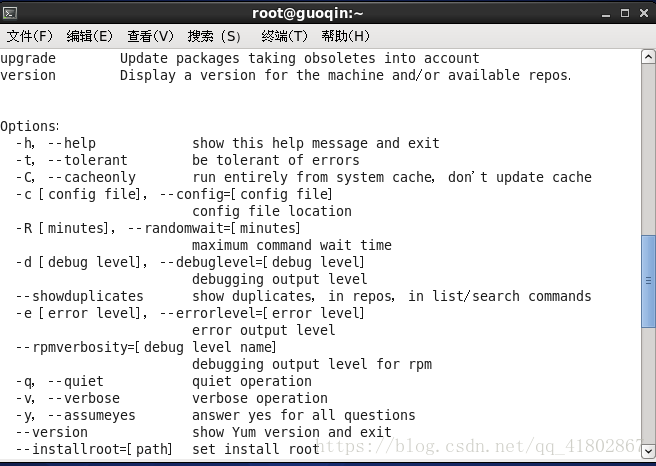
Task: Open the 文件(F) menu
Action: [x=30, y=36]
